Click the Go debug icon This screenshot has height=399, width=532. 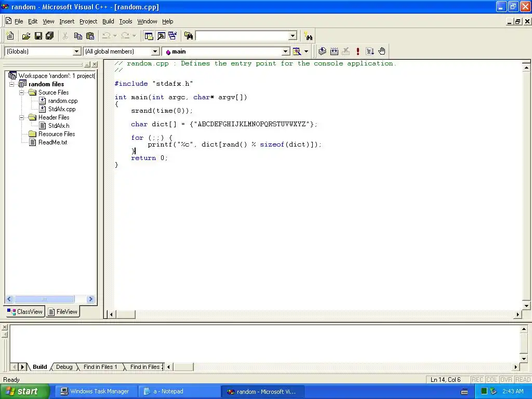coord(370,51)
